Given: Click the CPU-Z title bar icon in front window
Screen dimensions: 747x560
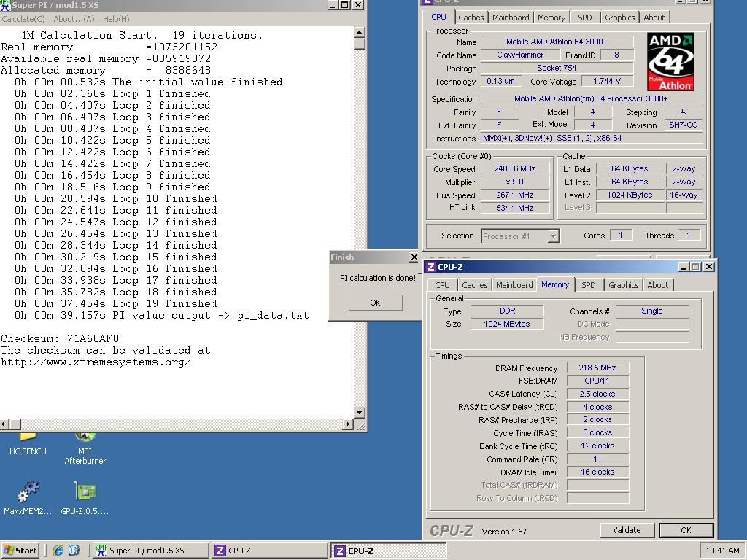Looking at the screenshot, I should pos(431,267).
